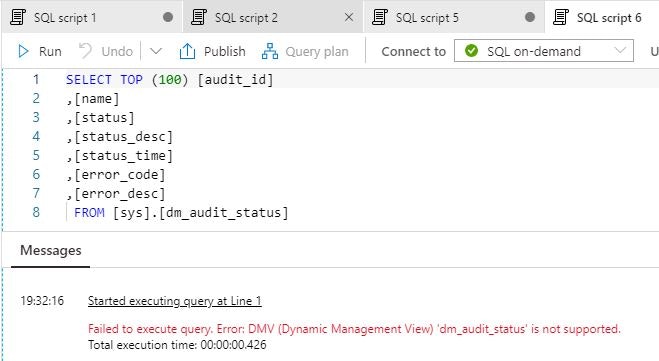Expand the Undo dropdown chevron

(x=156, y=51)
